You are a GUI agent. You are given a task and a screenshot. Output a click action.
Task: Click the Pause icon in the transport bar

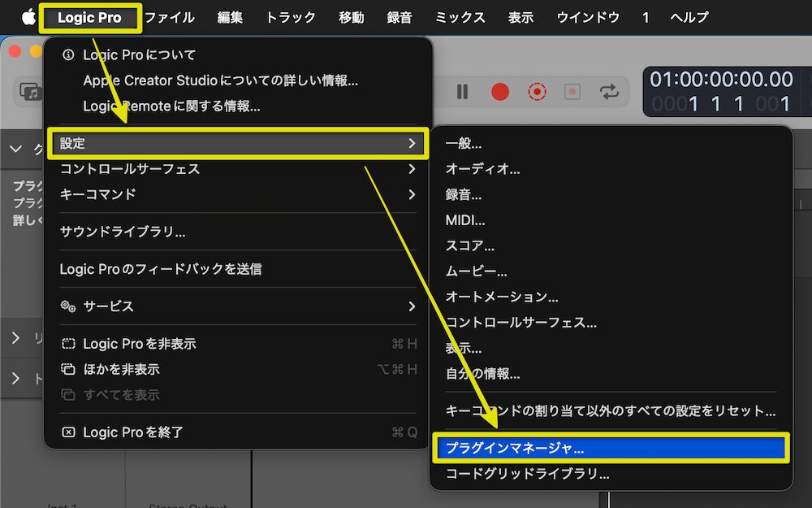[462, 92]
